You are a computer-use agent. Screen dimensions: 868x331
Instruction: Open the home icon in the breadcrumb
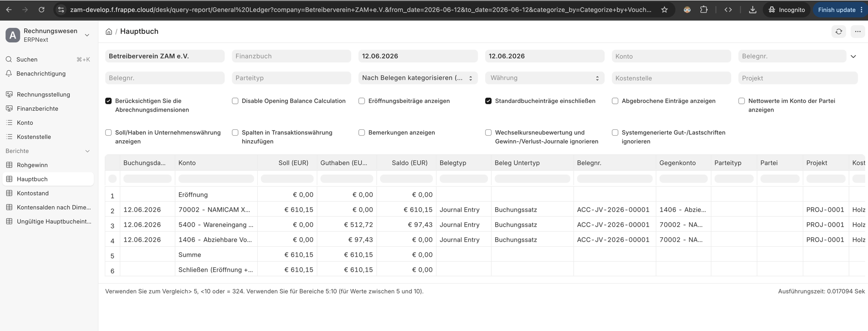[x=109, y=31]
